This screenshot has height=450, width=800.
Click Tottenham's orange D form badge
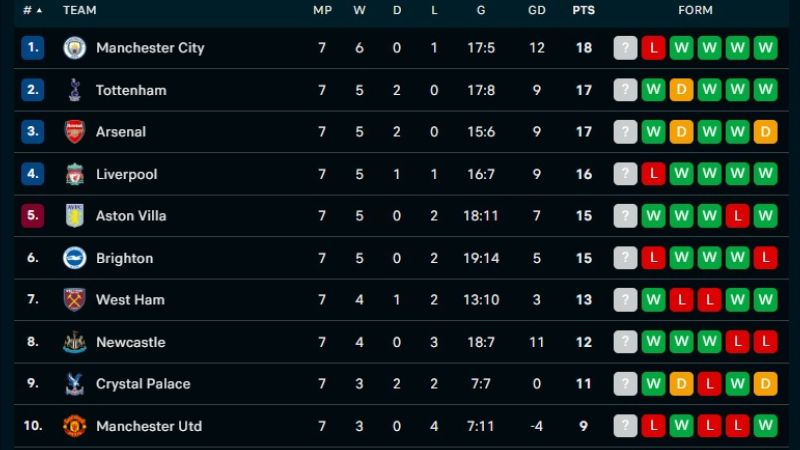[x=681, y=90]
